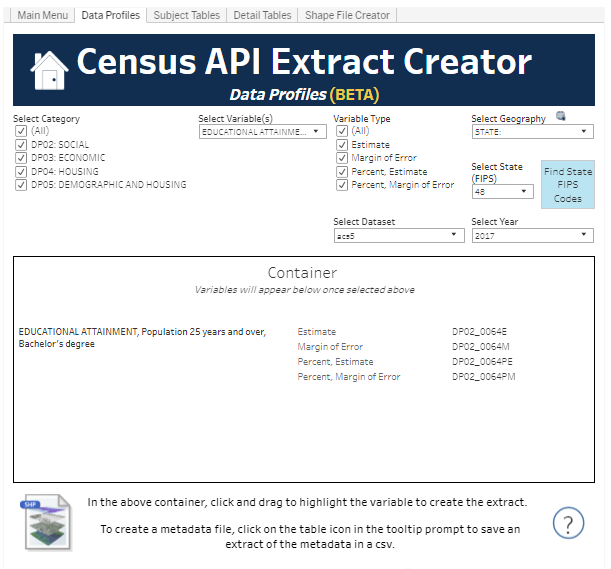Click the SHP shape file icon

[x=47, y=521]
